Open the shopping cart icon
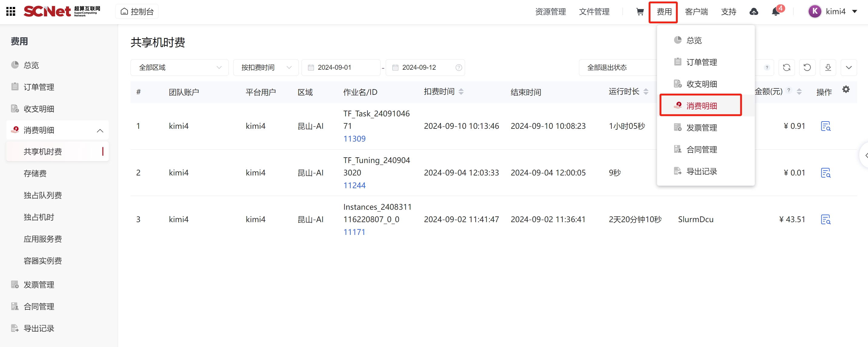Screen dimensions: 868x347 (x=640, y=12)
